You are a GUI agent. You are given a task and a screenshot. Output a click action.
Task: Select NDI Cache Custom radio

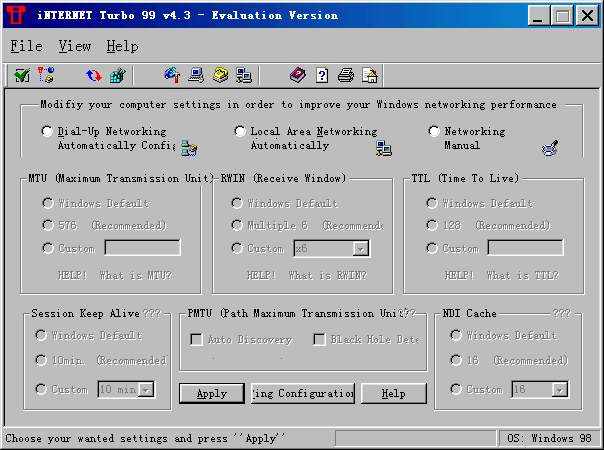coord(456,389)
